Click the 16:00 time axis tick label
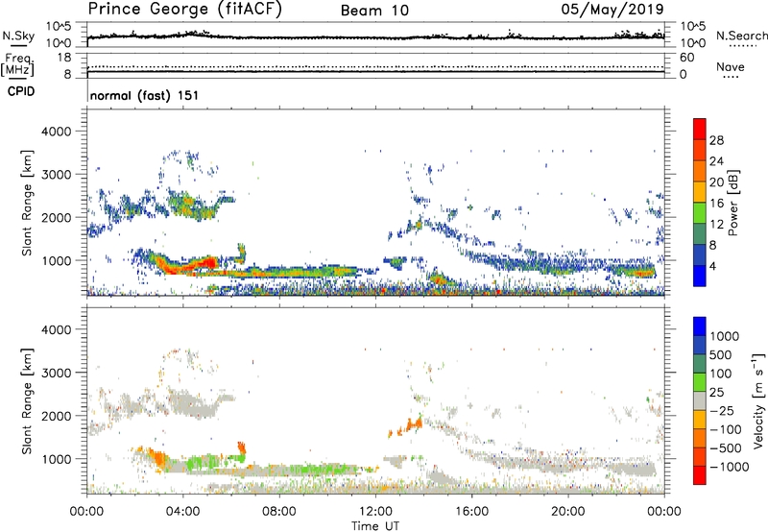This screenshot has height=532, width=768. click(x=471, y=512)
